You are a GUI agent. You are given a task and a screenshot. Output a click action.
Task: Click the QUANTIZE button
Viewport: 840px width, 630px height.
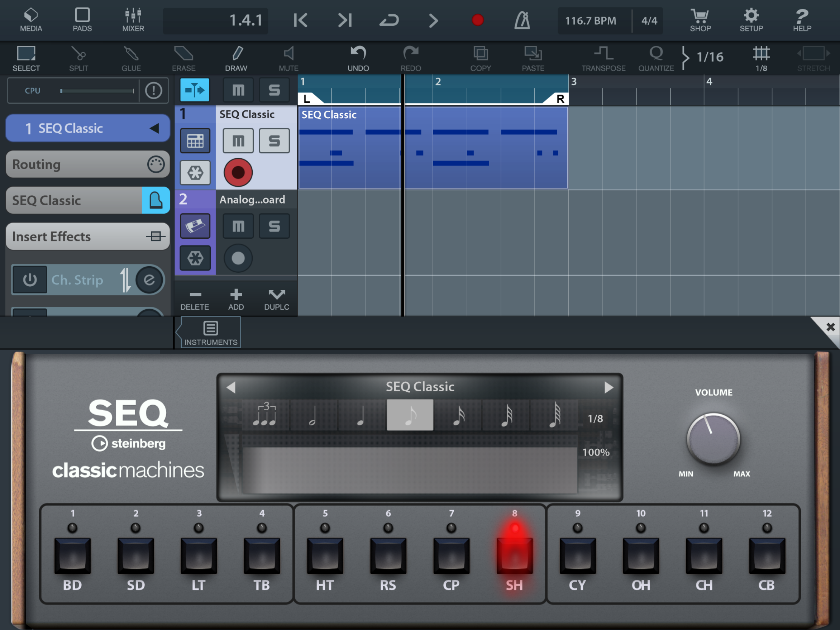[x=656, y=59]
